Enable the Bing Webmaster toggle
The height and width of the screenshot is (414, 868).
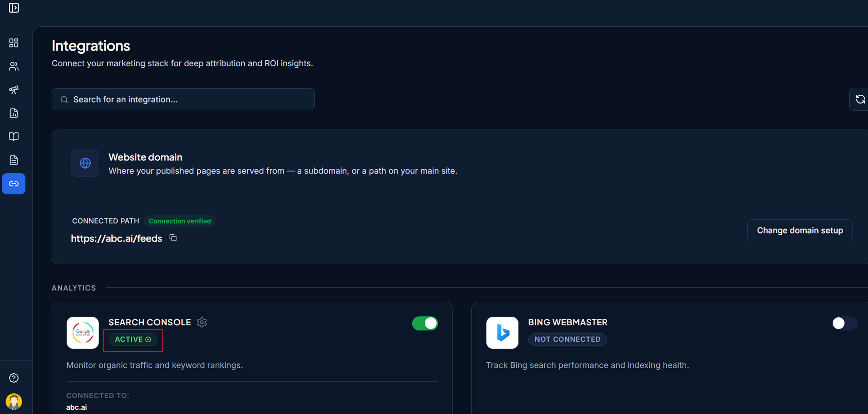845,323
